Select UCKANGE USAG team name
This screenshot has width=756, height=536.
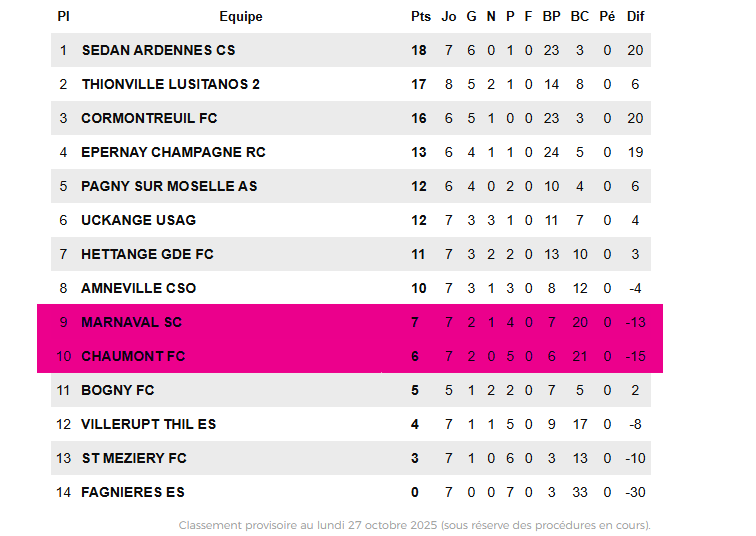(x=138, y=220)
